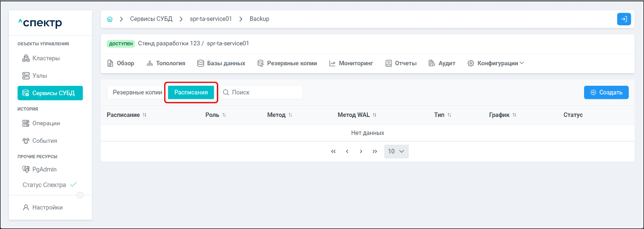Sort table by Метод WAL column
644x229 pixels.
375,115
